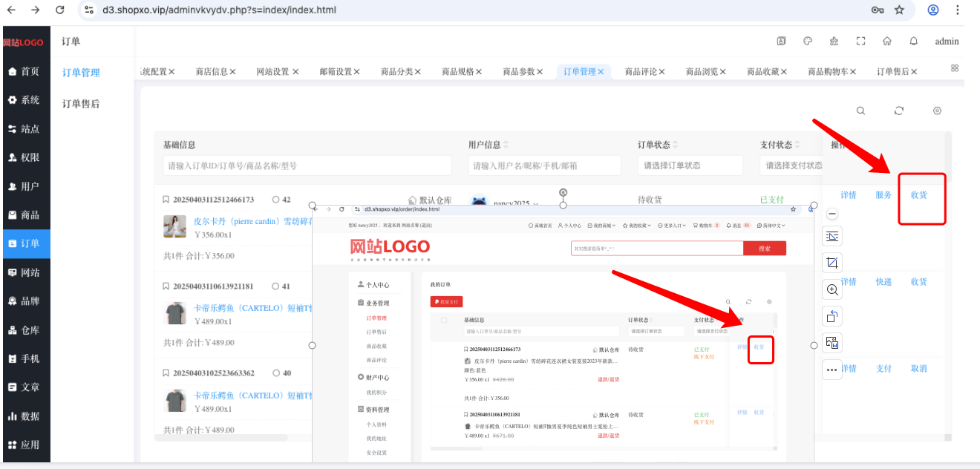Open the 系统 section in sidebar
Image resolution: width=980 pixels, height=469 pixels.
(24, 100)
